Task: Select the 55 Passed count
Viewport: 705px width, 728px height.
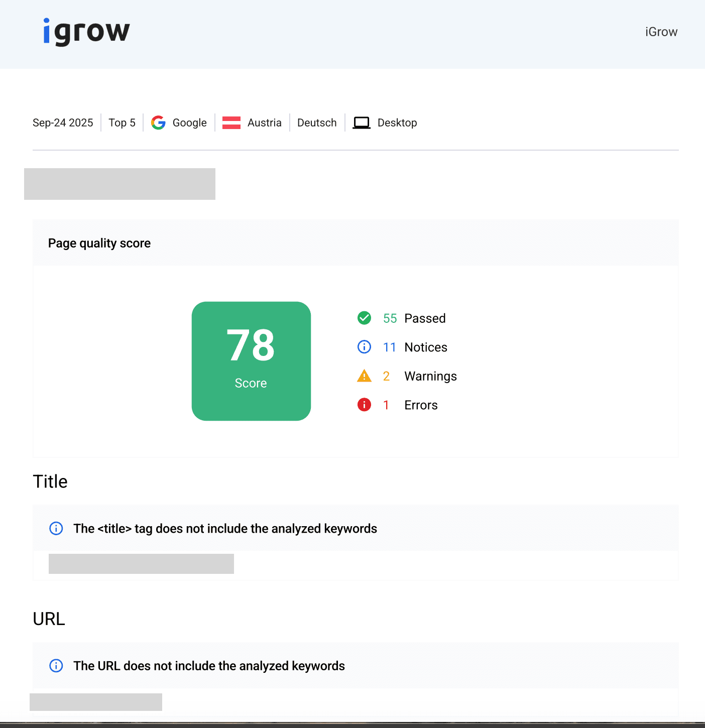Action: tap(390, 318)
